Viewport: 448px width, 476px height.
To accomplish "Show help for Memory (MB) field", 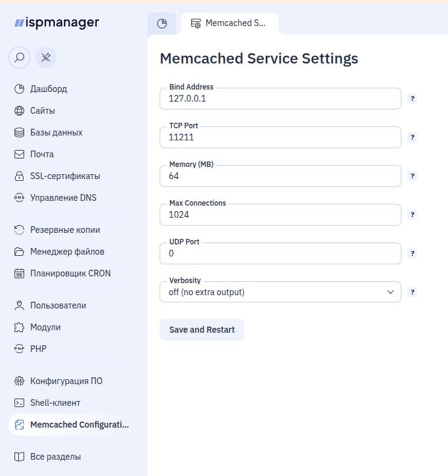I will [412, 176].
